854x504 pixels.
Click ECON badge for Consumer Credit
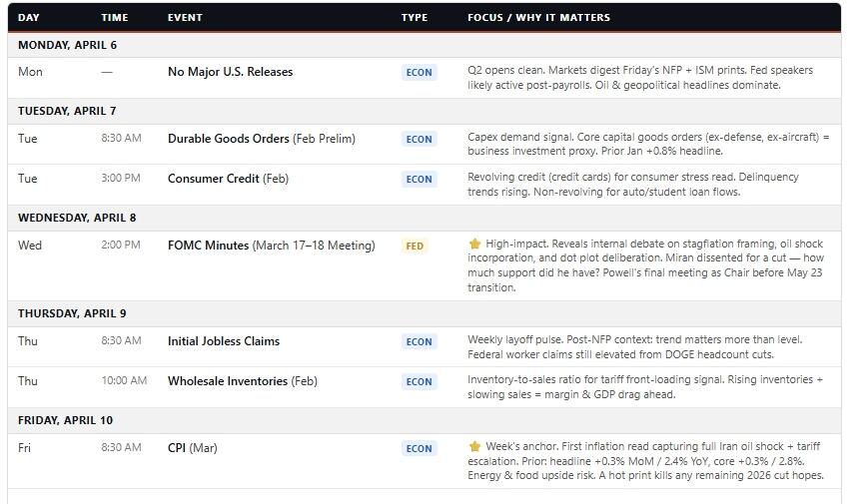coord(419,180)
